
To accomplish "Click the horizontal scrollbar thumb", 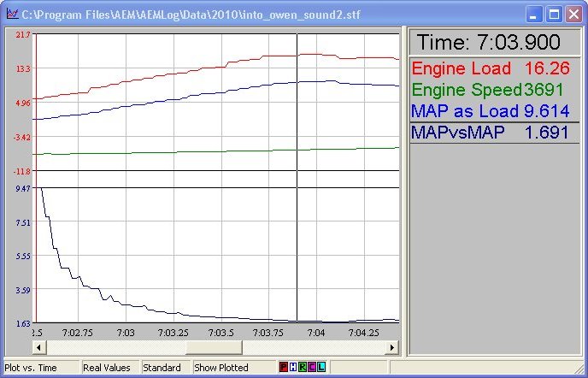I will click(x=215, y=347).
